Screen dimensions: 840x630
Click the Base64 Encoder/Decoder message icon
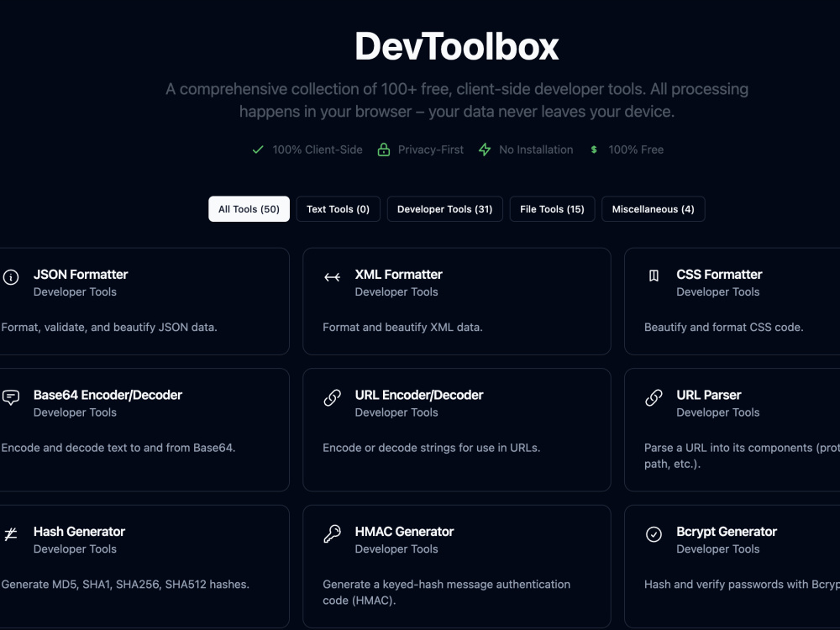(x=11, y=397)
